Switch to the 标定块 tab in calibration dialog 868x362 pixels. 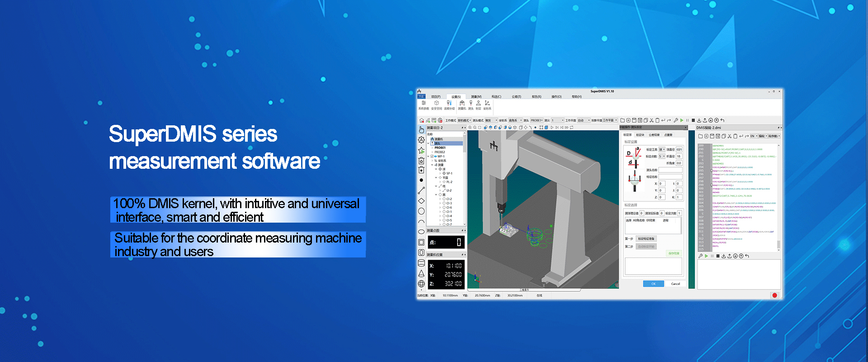tap(640, 135)
